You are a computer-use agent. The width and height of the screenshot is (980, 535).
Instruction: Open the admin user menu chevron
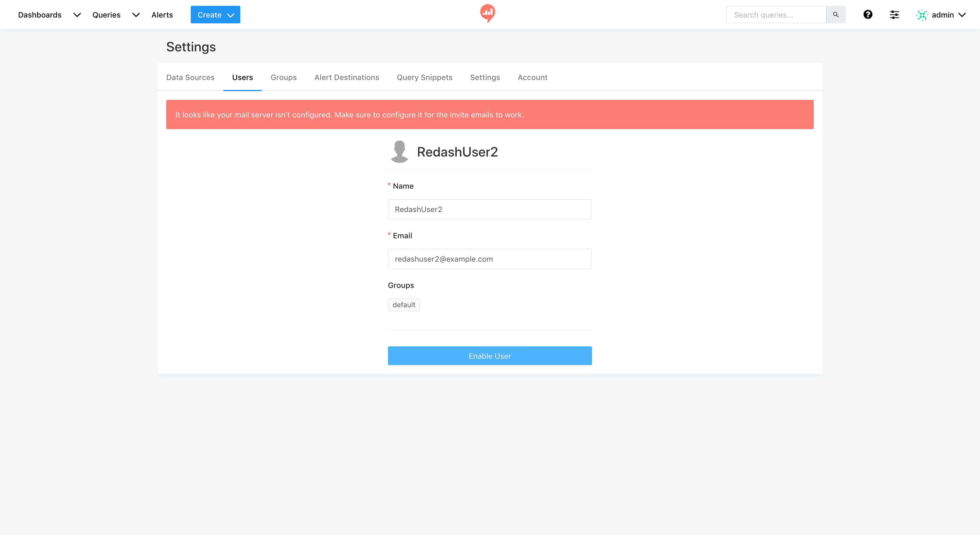point(962,15)
